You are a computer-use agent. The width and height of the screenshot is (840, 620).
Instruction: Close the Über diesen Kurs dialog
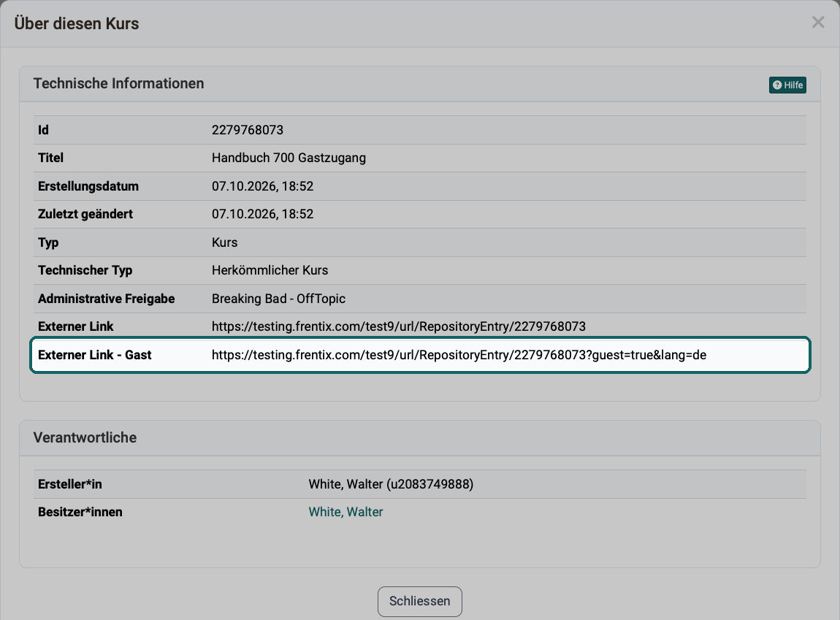tap(817, 23)
